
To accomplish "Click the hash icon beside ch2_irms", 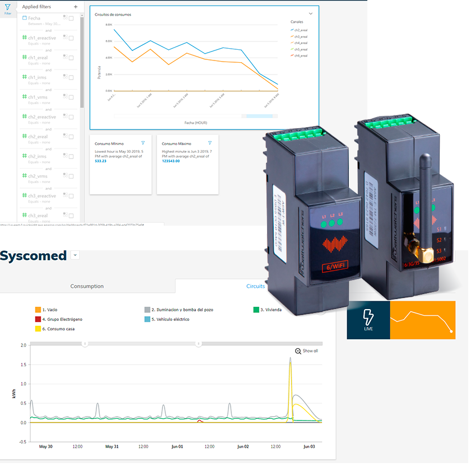I will coord(25,156).
